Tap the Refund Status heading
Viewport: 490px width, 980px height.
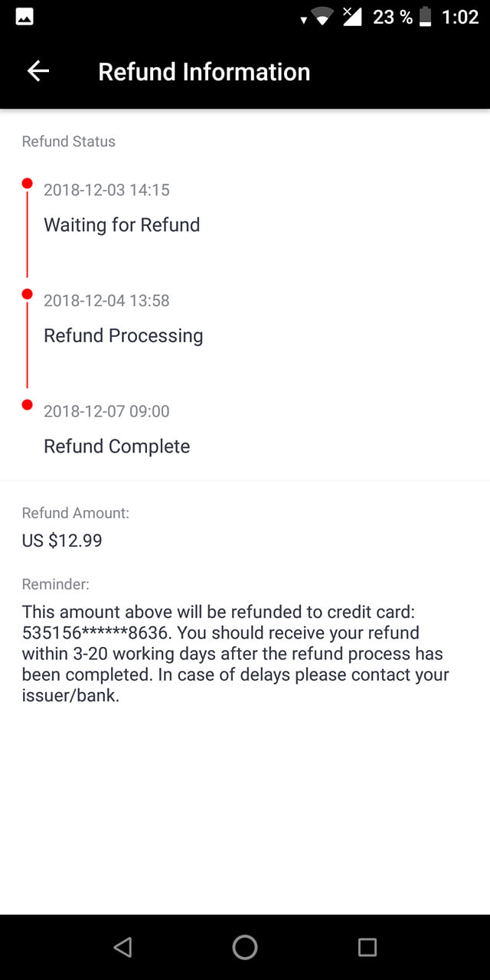click(x=69, y=142)
